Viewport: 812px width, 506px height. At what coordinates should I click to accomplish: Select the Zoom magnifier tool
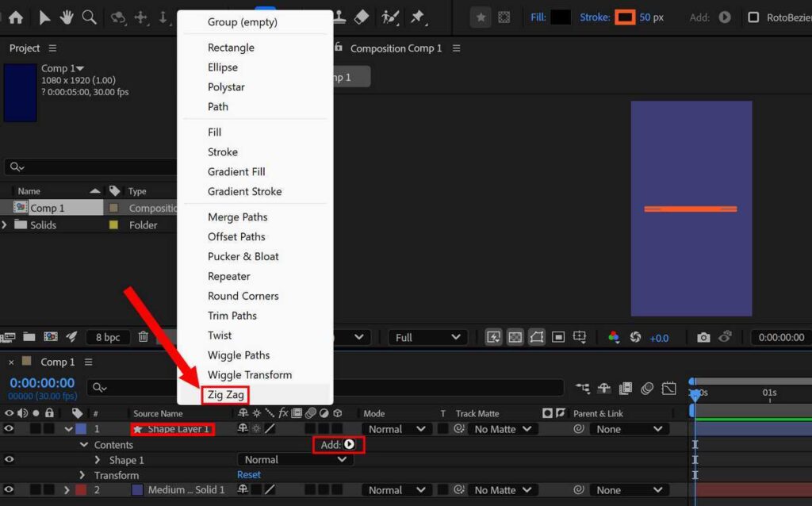coord(89,17)
